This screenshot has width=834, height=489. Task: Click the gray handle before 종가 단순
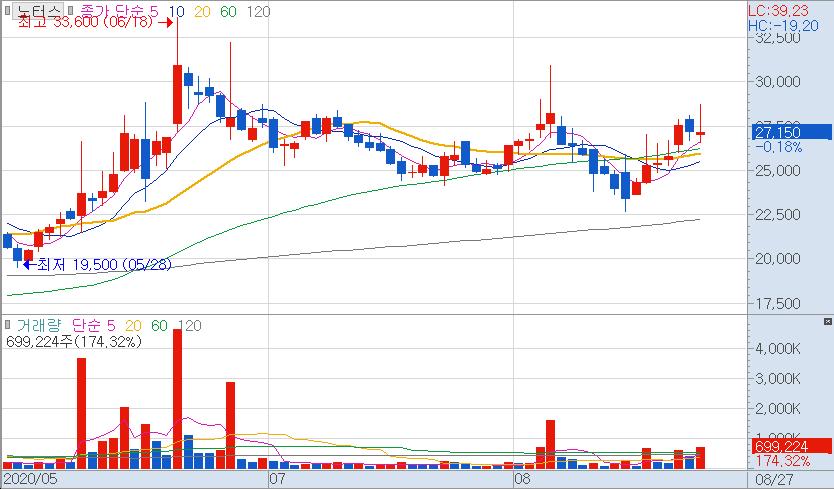(72, 10)
